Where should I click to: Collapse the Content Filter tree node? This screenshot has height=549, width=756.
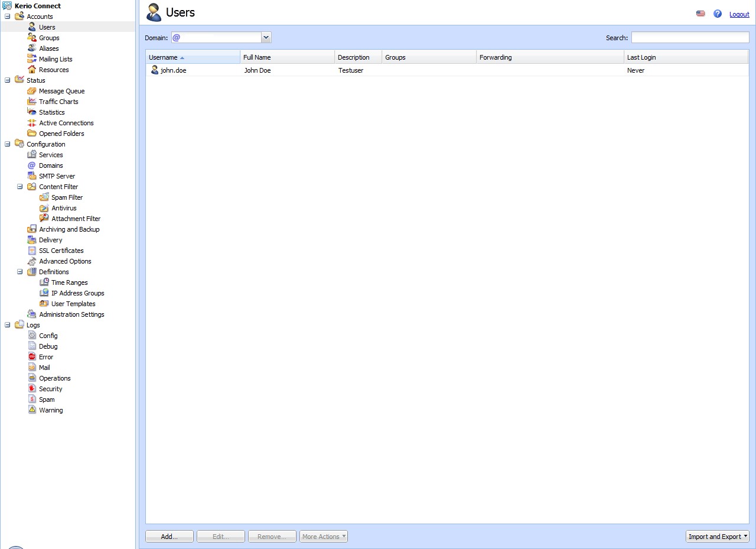(20, 187)
